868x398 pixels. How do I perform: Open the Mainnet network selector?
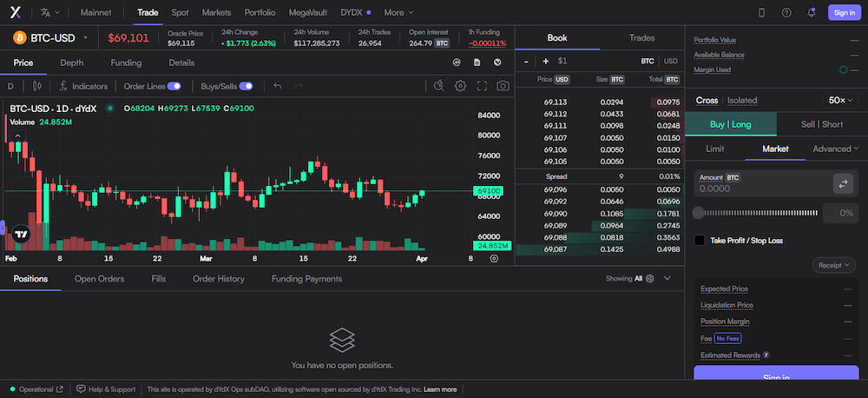pyautogui.click(x=95, y=12)
